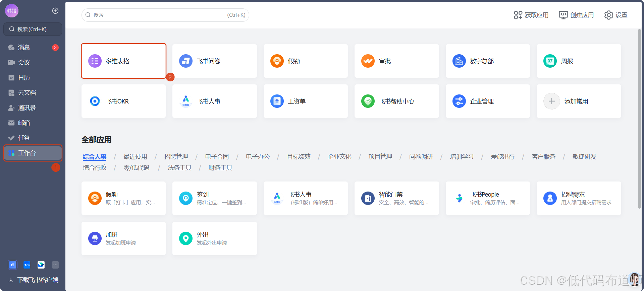
Task: Click the vertical scrollbar on the right
Action: point(639,119)
